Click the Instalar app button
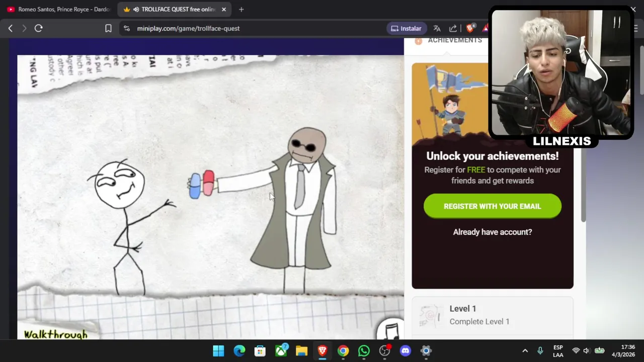The height and width of the screenshot is (362, 644). (406, 29)
